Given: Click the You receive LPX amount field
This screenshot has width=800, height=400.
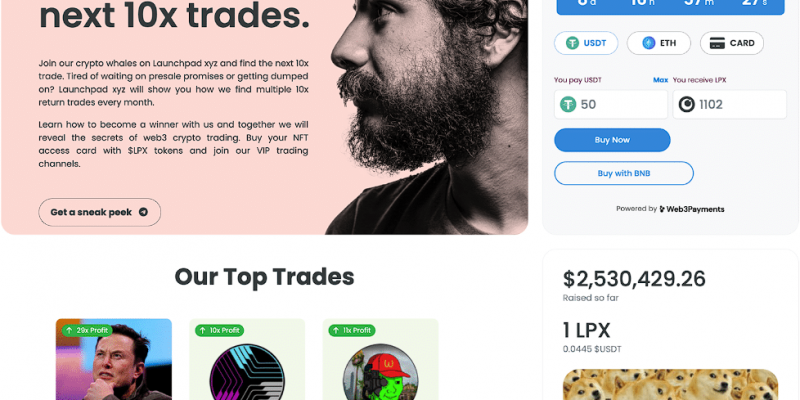Looking at the screenshot, I should pyautogui.click(x=730, y=105).
